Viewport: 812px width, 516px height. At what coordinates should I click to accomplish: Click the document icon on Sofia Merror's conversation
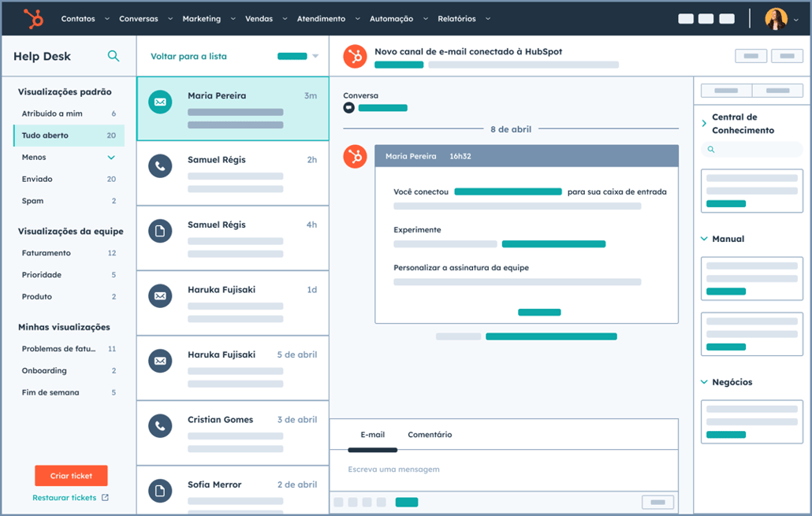(x=160, y=491)
